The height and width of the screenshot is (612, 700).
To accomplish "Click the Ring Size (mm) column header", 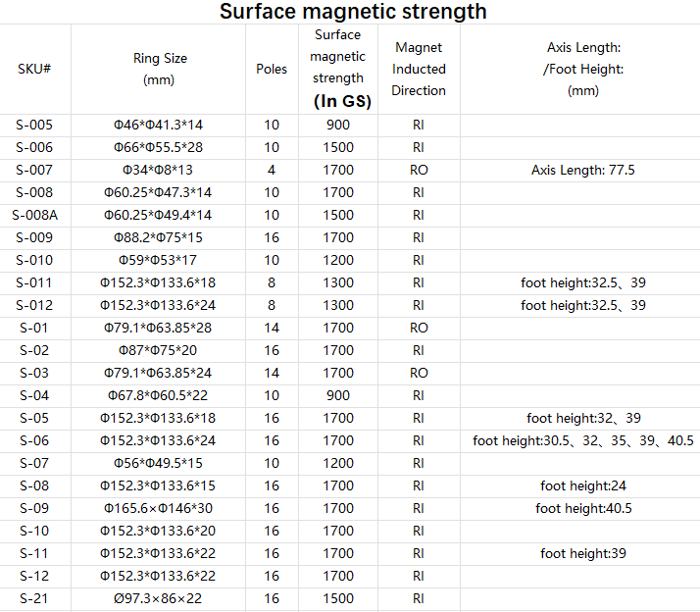I will point(159,70).
